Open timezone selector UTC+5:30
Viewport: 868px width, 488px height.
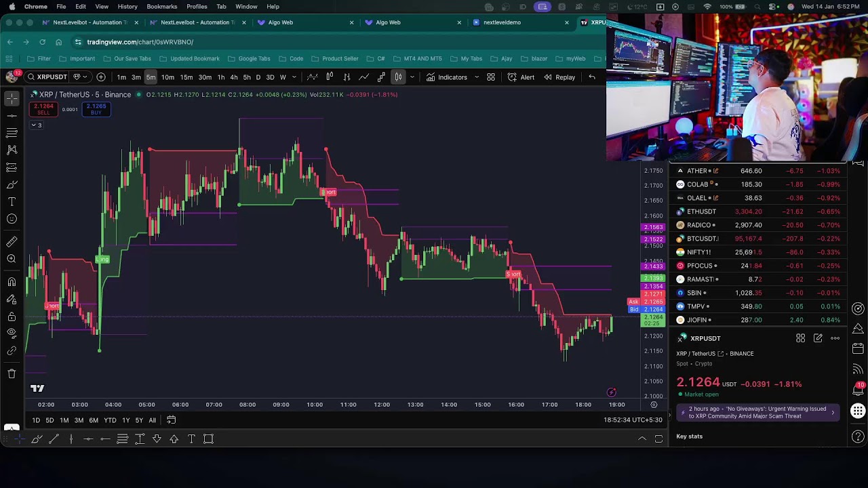633,420
